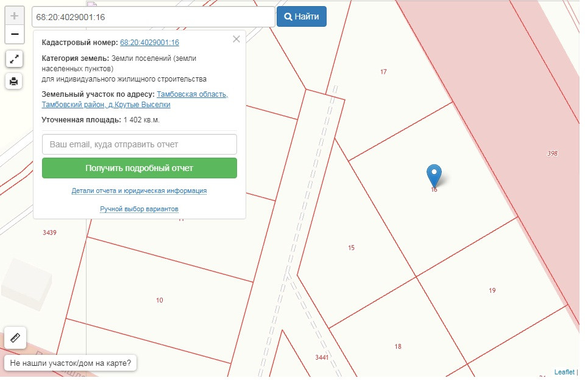Viewport: 585px width, 392px height.
Task: Close the parcel info popup
Action: pyautogui.click(x=236, y=39)
